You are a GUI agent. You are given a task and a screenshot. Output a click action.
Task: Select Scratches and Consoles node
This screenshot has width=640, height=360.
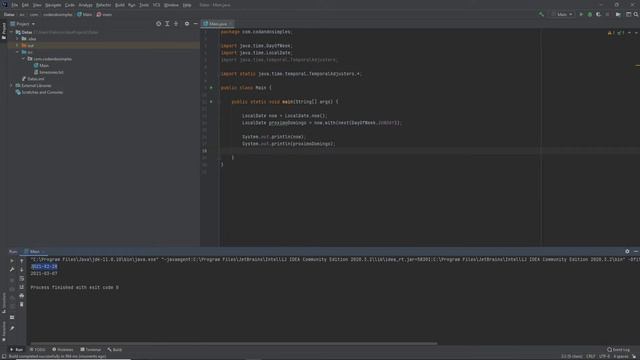(39, 92)
